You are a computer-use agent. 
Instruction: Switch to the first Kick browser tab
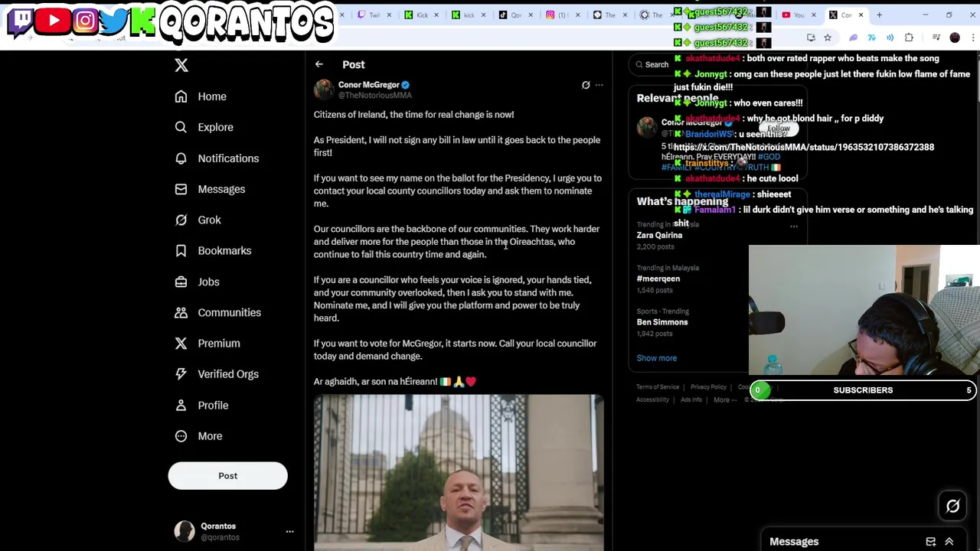pos(421,15)
